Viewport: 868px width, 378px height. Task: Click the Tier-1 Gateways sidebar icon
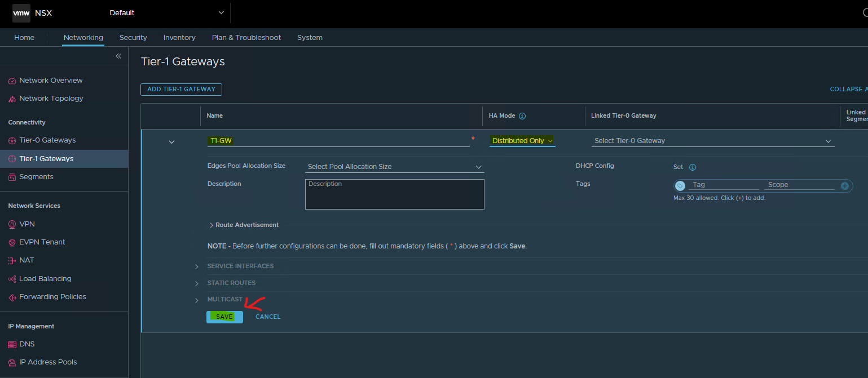point(12,159)
